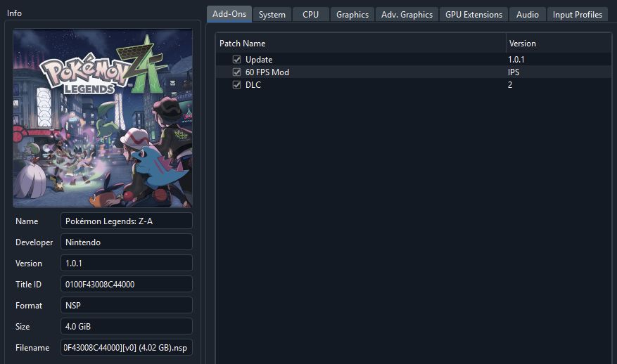This screenshot has height=364, width=617.
Task: Select the Adv. Graphics tab
Action: [x=407, y=15]
